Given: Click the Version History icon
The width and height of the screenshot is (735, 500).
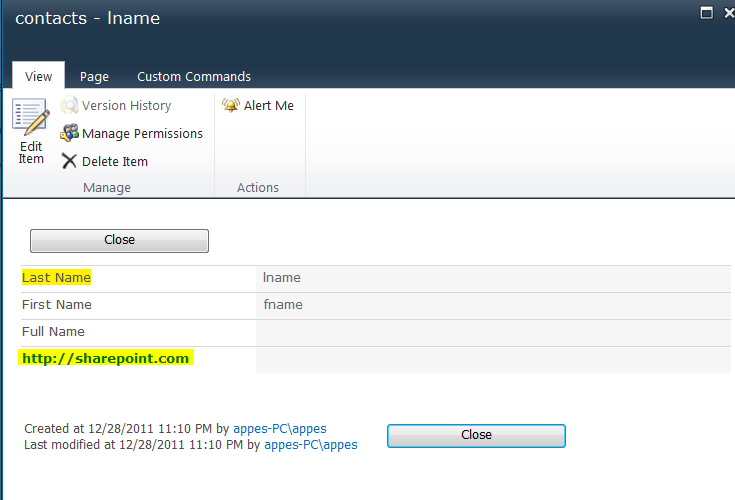Looking at the screenshot, I should 69,105.
